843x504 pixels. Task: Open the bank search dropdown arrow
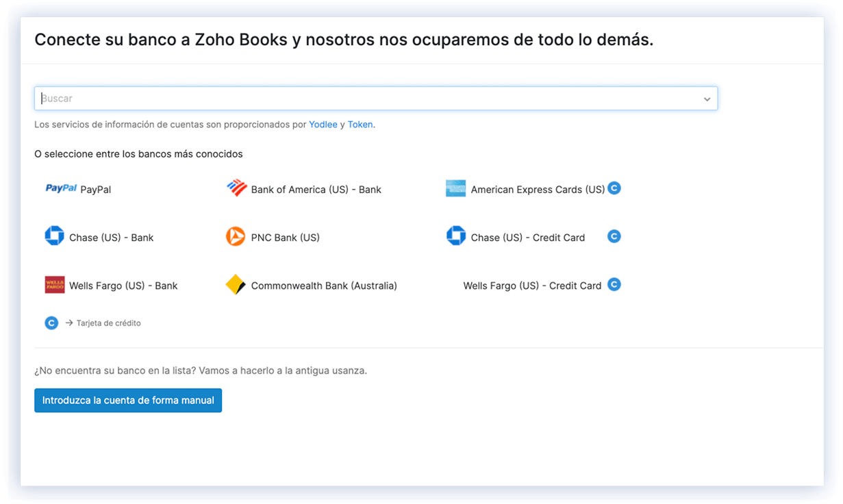707,99
